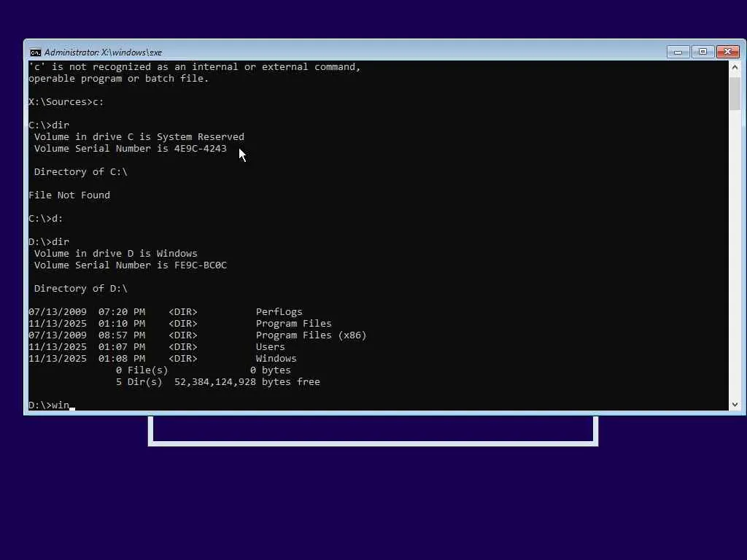Click the scrollbar up arrow
This screenshot has height=560, width=747.
tap(735, 68)
